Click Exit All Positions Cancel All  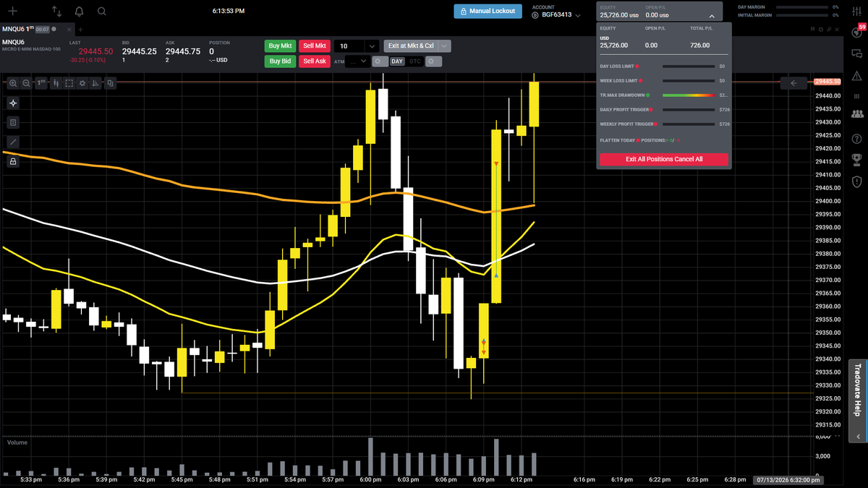coord(664,159)
